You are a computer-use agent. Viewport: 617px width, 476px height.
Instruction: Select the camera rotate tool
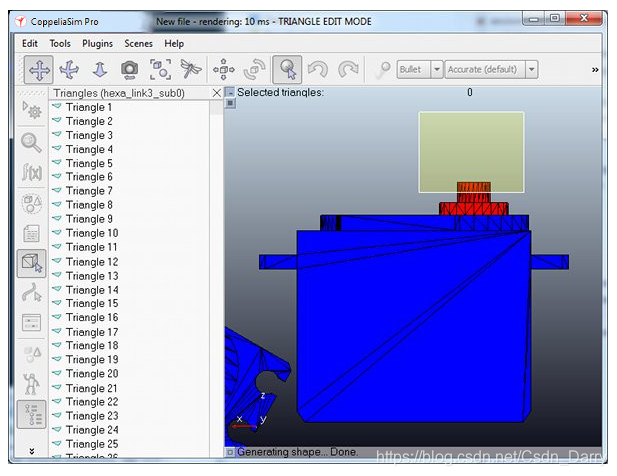pyautogui.click(x=69, y=70)
